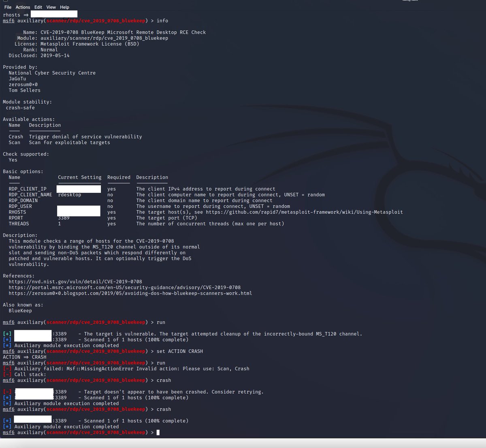Click the 'Current Setting' column header

[x=80, y=177]
